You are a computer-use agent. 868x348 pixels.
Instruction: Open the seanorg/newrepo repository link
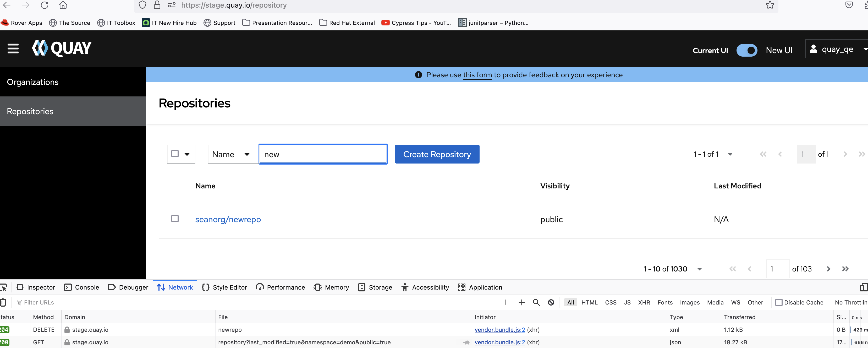pyautogui.click(x=228, y=220)
